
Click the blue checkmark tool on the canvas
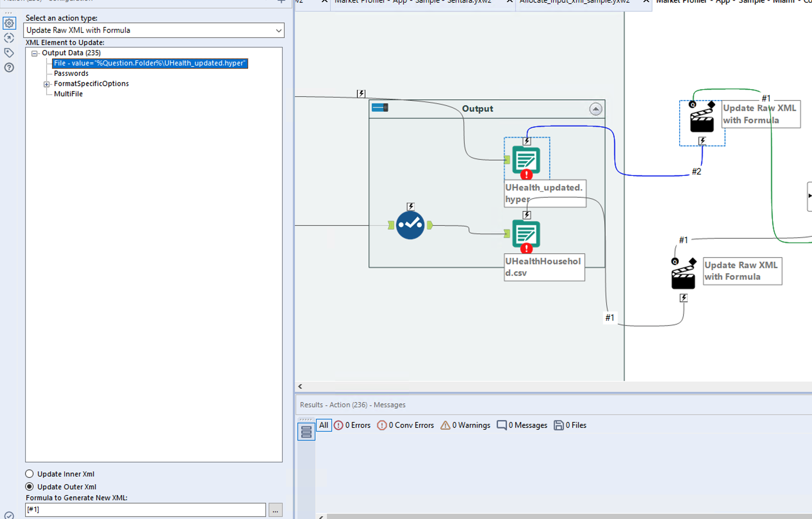coord(410,225)
